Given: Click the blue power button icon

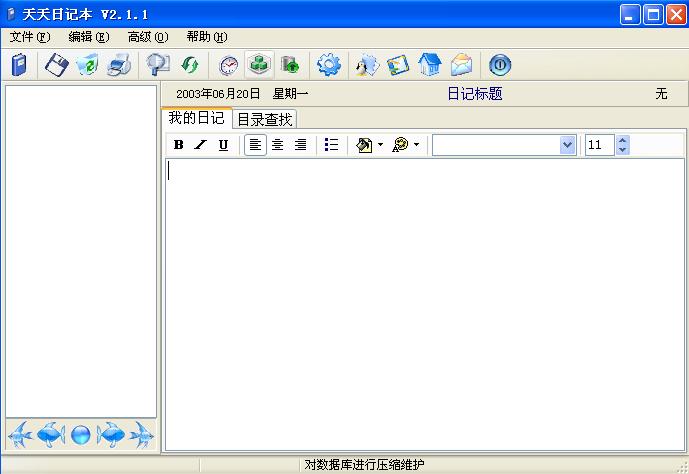Looking at the screenshot, I should point(500,66).
